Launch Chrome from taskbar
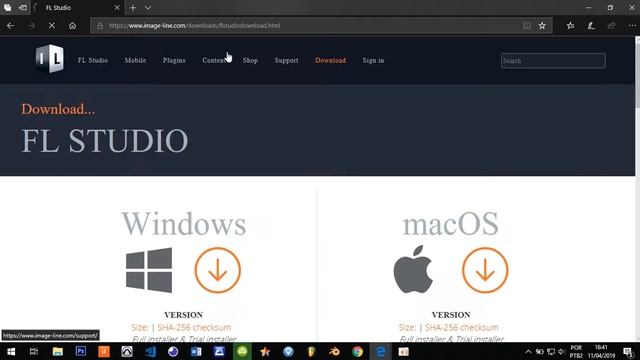 click(x=358, y=351)
